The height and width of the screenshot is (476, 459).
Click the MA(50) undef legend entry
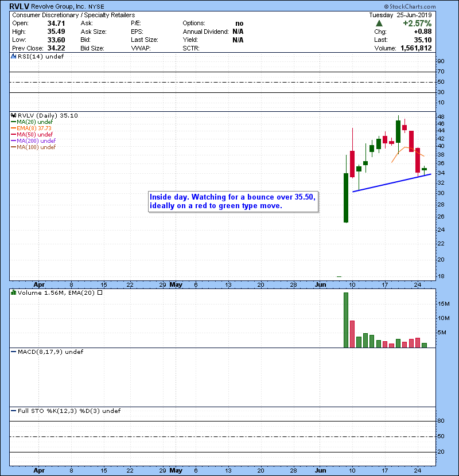34,134
